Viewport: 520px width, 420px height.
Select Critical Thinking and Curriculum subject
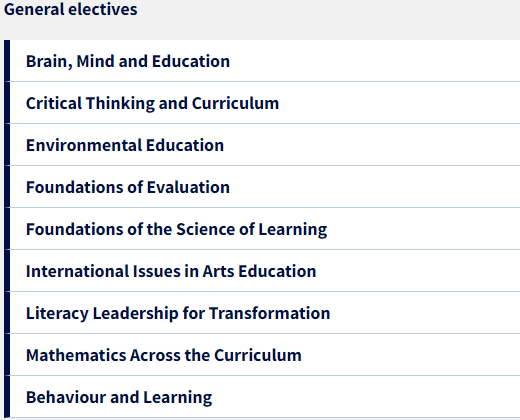(x=152, y=103)
